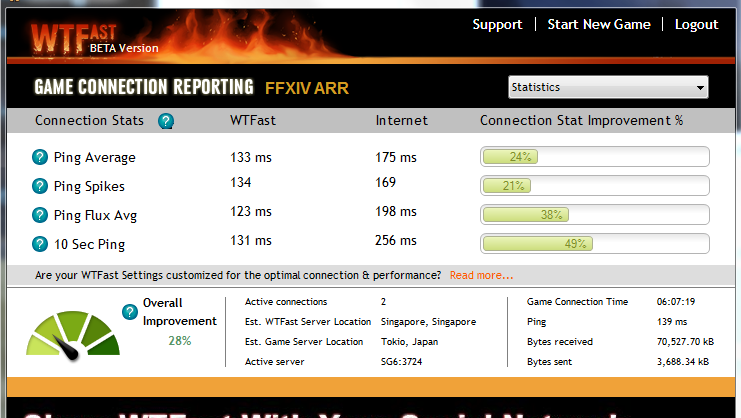Click the 3,688.34 kB bytes sent value
The height and width of the screenshot is (418, 741).
[x=683, y=362]
